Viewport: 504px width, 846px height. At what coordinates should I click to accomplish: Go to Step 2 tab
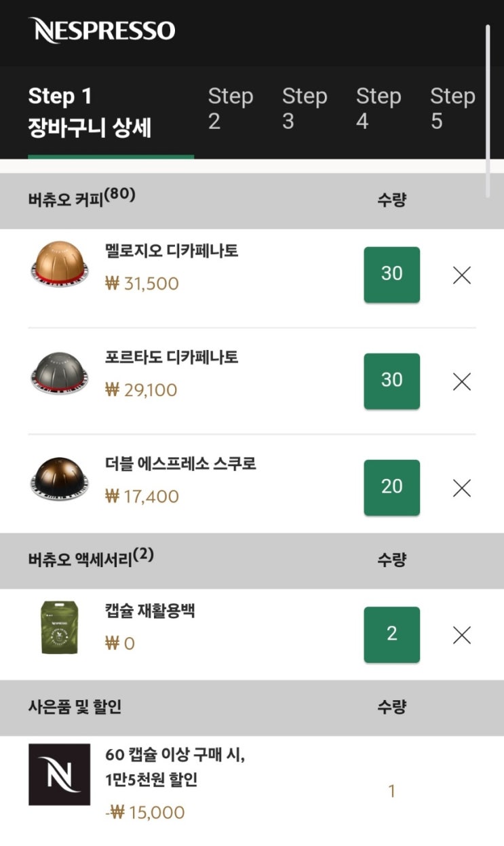(230, 109)
